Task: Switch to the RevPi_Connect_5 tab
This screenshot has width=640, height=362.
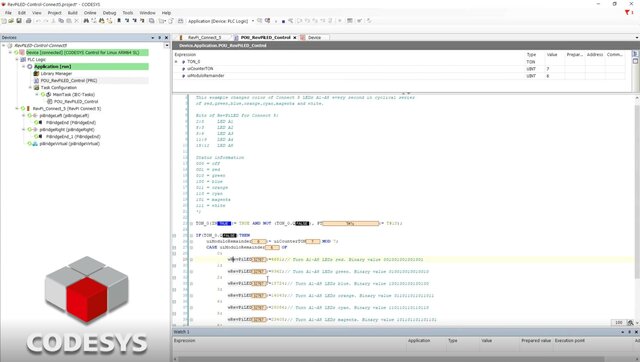Action: [x=204, y=38]
